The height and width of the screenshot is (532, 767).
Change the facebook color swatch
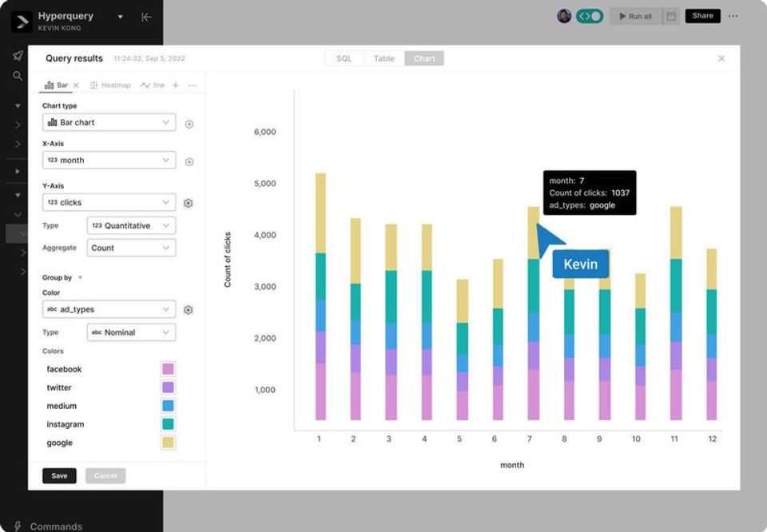point(168,369)
